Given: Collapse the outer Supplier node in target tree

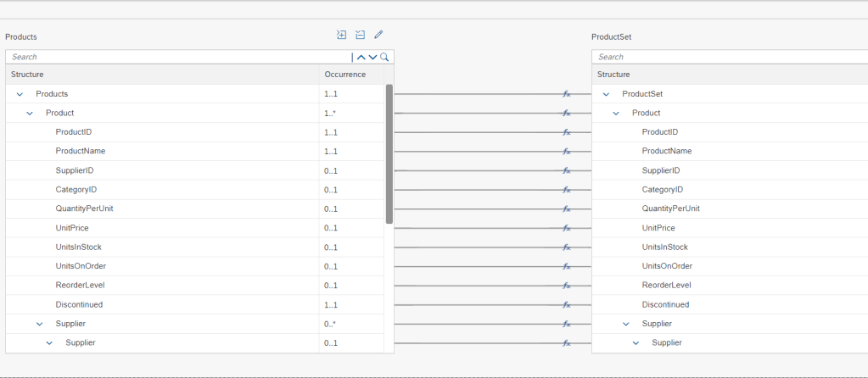Looking at the screenshot, I should coord(626,324).
